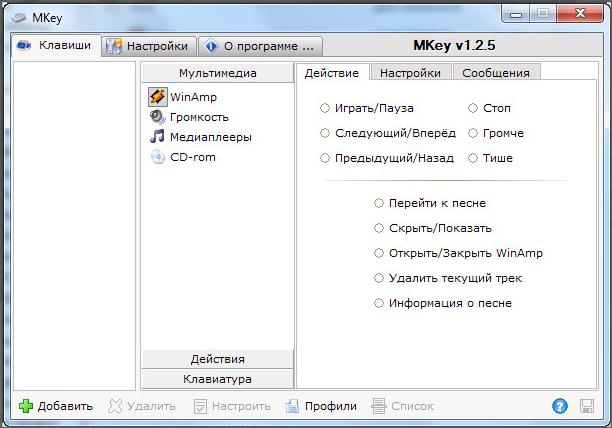Click the keyboard icon on Клавиши tab
Viewport: 612px width, 428px height.
click(x=24, y=45)
